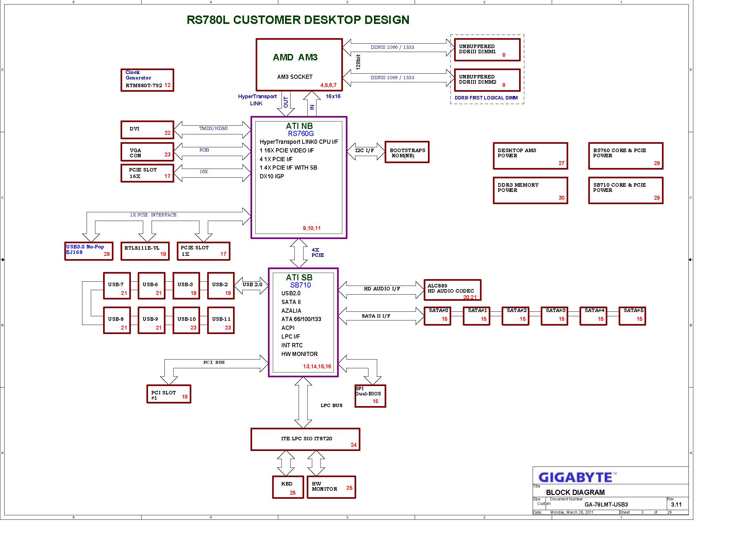The width and height of the screenshot is (756, 534).
Task: Click the PCIE SLOT 1X block
Action: pyautogui.click(x=204, y=251)
